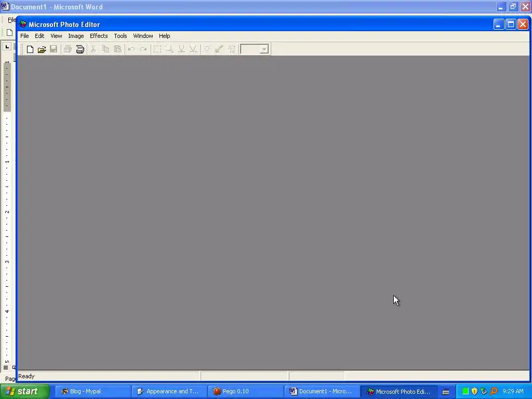Open the Edit menu
This screenshot has height=399, width=532.
[x=39, y=36]
